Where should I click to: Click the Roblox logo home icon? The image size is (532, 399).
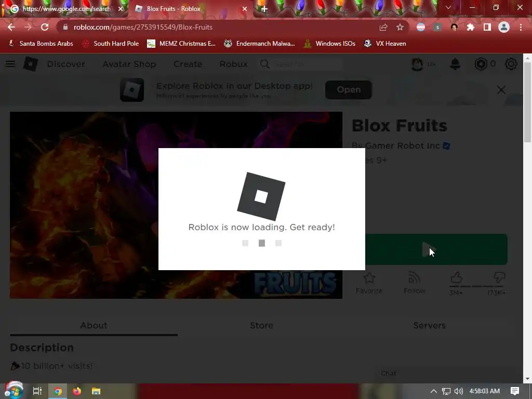[31, 64]
